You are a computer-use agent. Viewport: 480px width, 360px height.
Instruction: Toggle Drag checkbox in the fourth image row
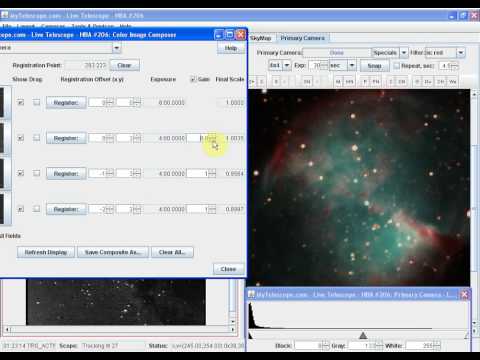37,209
